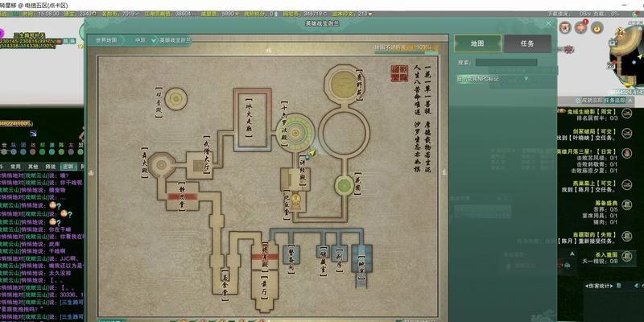The height and width of the screenshot is (322, 644).
Task: Select the 密聊 chat tab
Action: point(67,167)
